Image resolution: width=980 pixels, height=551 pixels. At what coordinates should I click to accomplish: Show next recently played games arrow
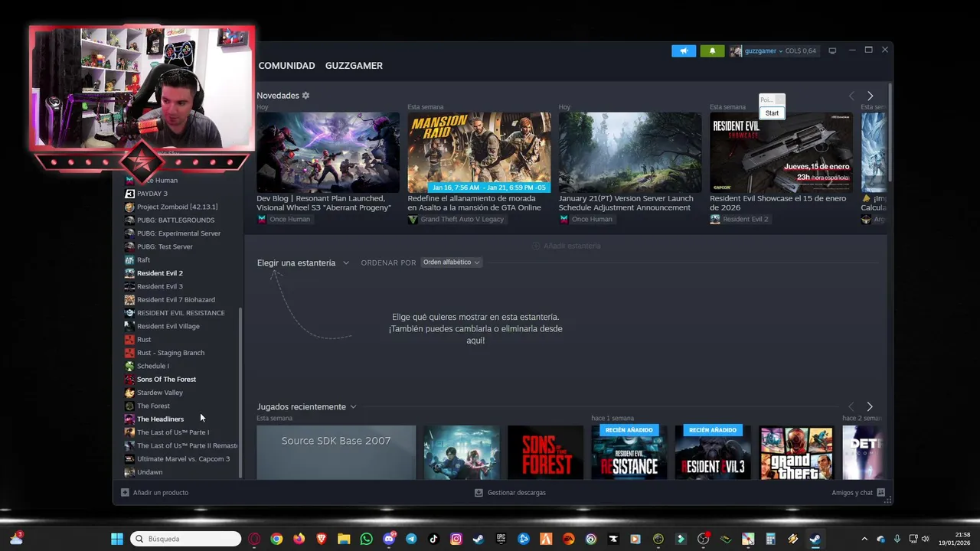[x=870, y=406]
